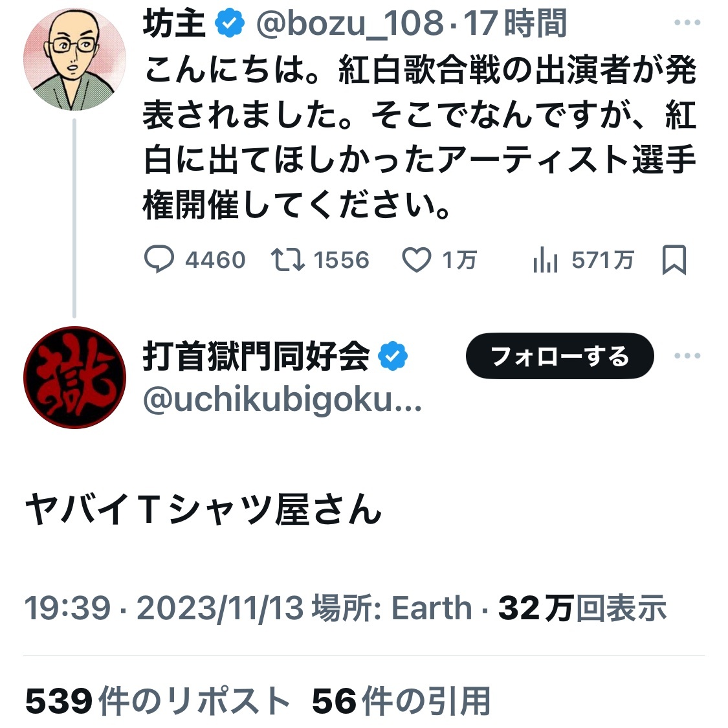This screenshot has width=728, height=728.
Task: Open the @uchikubigoku... handle link
Action: 282,401
